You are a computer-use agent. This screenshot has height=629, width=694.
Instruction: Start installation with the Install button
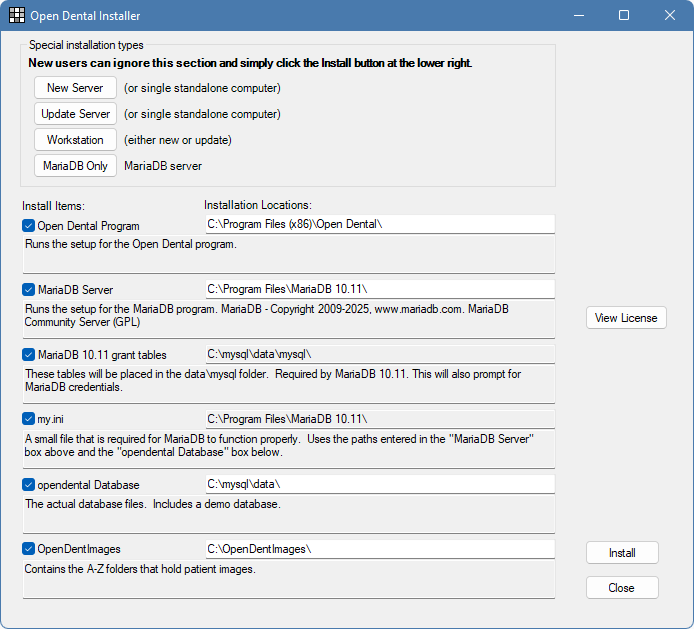[x=622, y=553]
